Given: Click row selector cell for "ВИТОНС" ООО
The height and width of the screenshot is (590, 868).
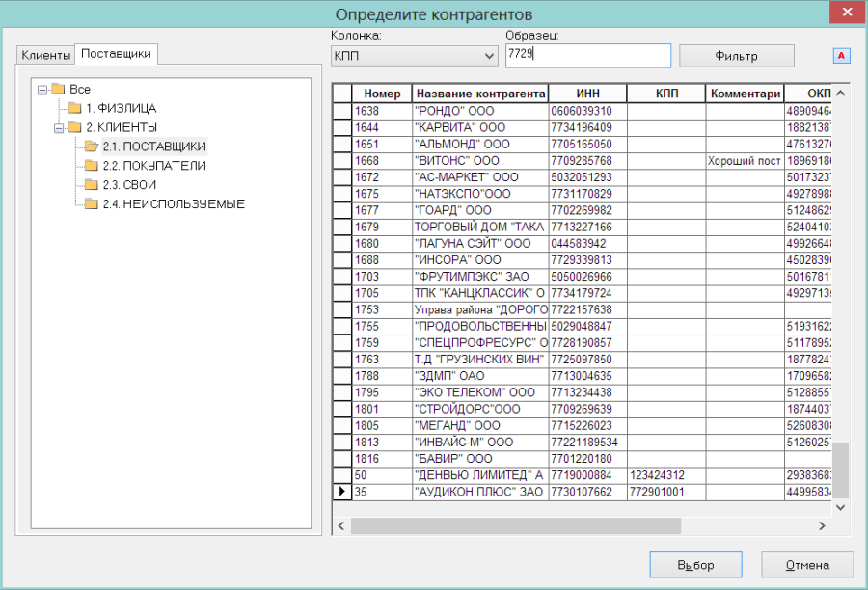Looking at the screenshot, I should coord(342,160).
